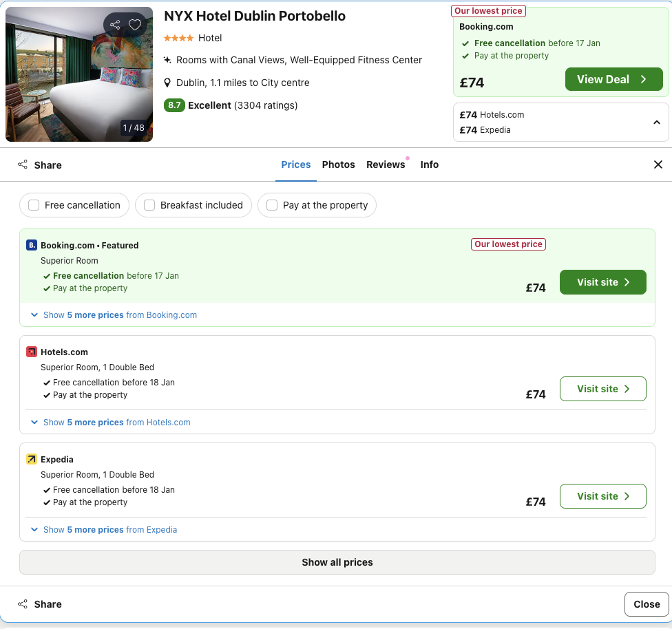The image size is (672, 629).
Task: Open the Info tab
Action: (430, 164)
